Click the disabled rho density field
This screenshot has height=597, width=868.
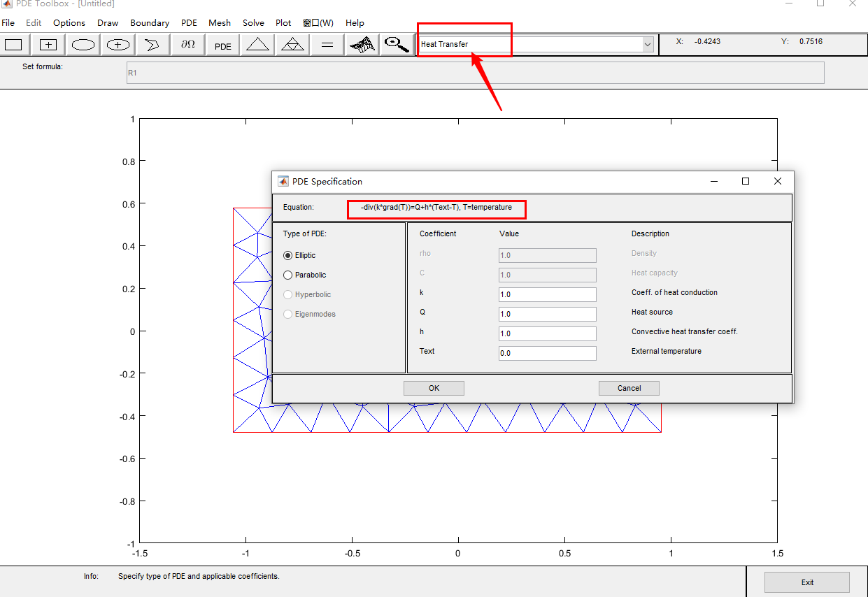pos(548,255)
